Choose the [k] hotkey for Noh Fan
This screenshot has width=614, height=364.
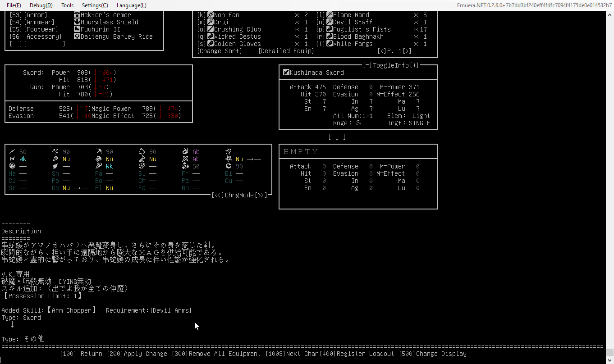point(202,15)
